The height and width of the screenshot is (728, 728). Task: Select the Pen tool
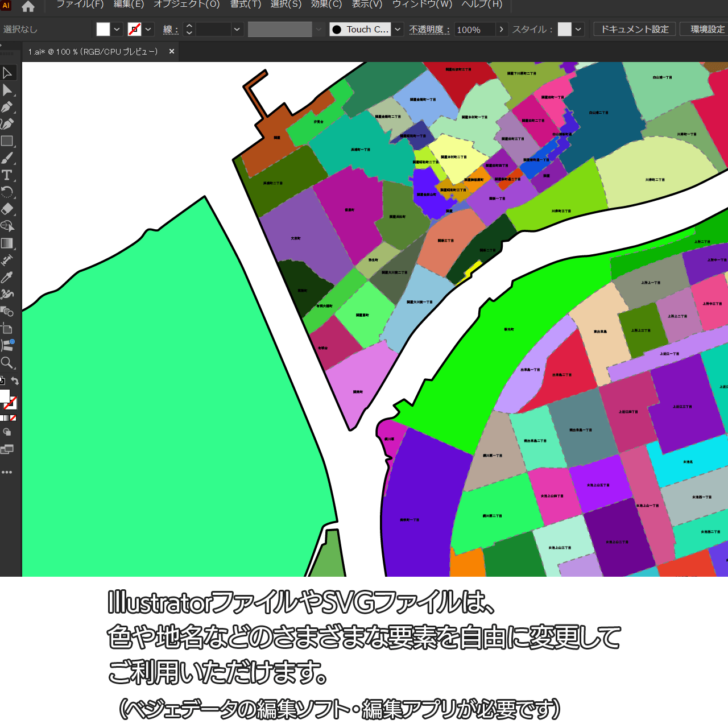(7, 107)
